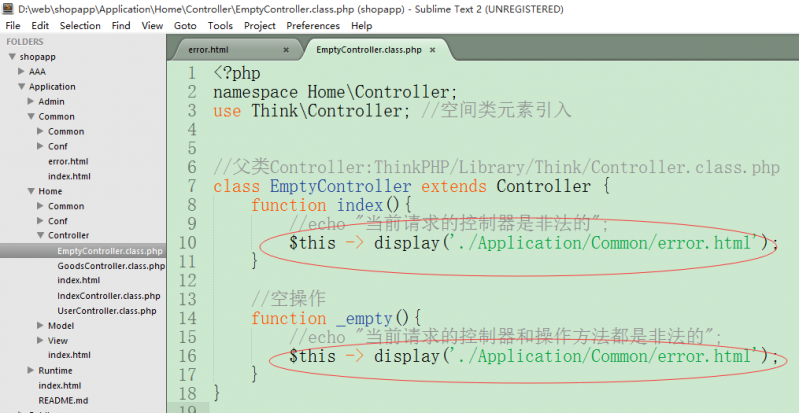Select error.html under Common folder
Image resolution: width=799 pixels, height=413 pixels.
68,161
